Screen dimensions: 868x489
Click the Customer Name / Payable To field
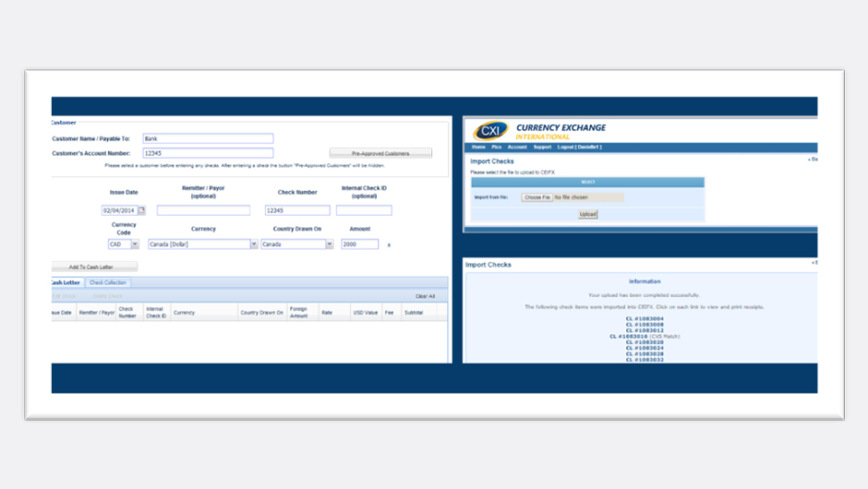(208, 138)
